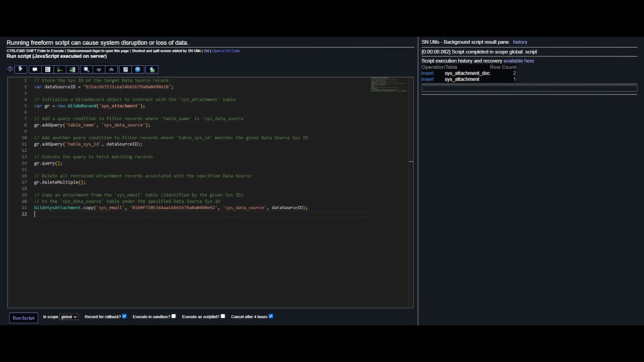Click the gr.deleteMultiple(); line
Image resolution: width=644 pixels, height=362 pixels.
pos(60,182)
